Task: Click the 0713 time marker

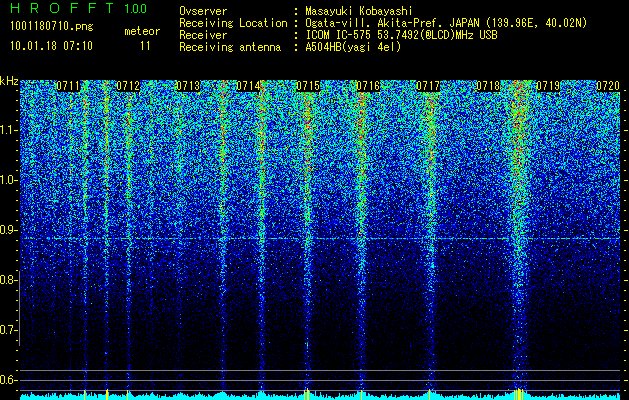Action: tap(188, 86)
